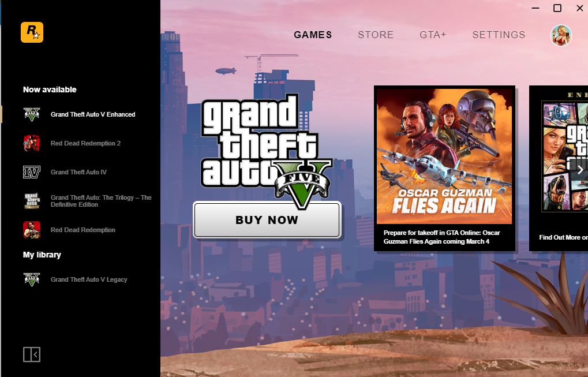Open the Store tab
588x377 pixels.
click(x=376, y=35)
